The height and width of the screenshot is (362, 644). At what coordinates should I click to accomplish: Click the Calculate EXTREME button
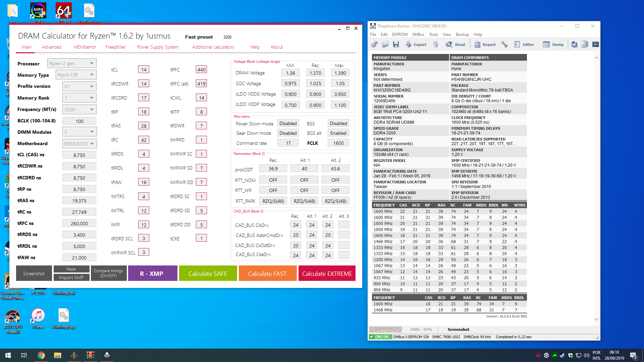click(x=327, y=273)
